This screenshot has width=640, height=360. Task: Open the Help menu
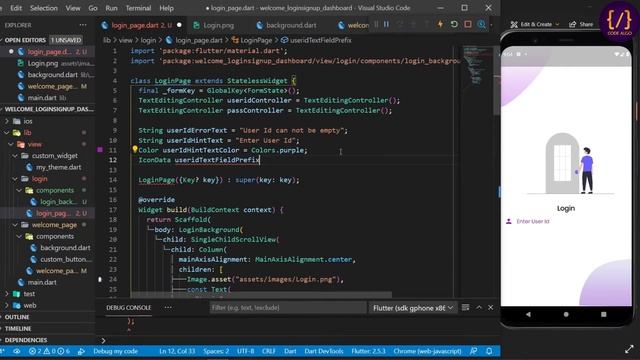[166, 8]
